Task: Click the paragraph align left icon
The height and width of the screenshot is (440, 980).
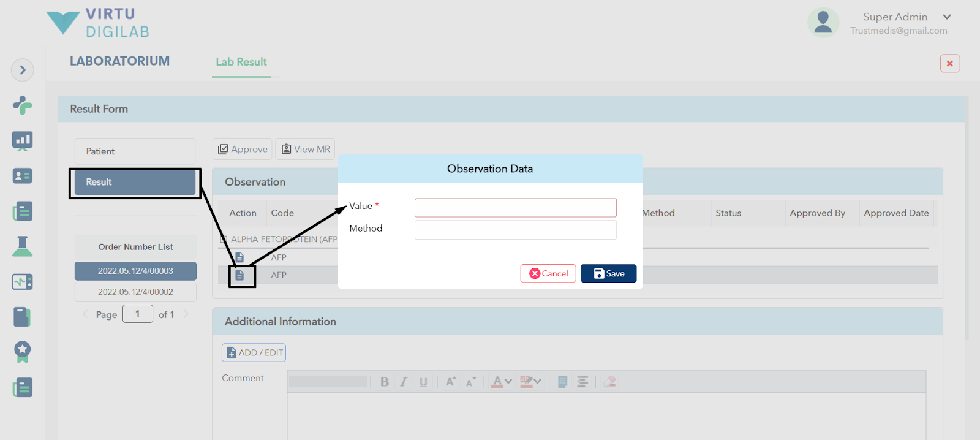Action: pos(562,382)
